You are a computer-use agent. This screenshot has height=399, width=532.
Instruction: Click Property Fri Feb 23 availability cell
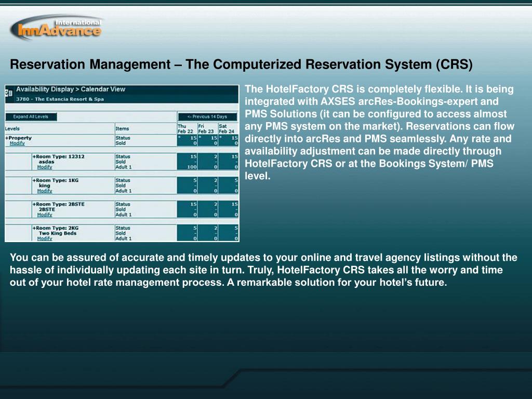click(208, 140)
